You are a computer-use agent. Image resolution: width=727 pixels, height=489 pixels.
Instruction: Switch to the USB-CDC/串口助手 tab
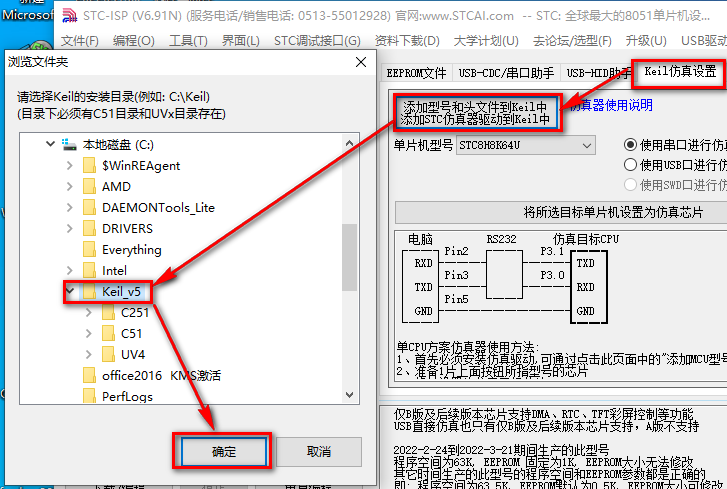[x=506, y=73]
